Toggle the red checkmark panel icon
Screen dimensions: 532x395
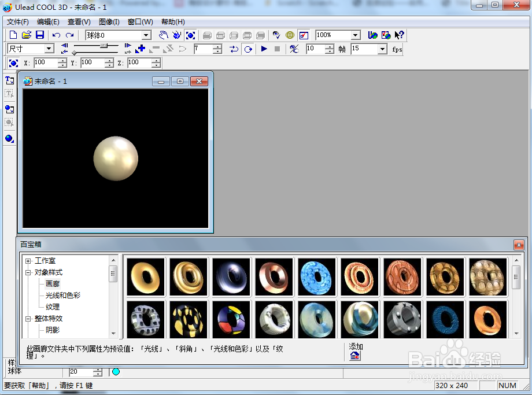[304, 35]
